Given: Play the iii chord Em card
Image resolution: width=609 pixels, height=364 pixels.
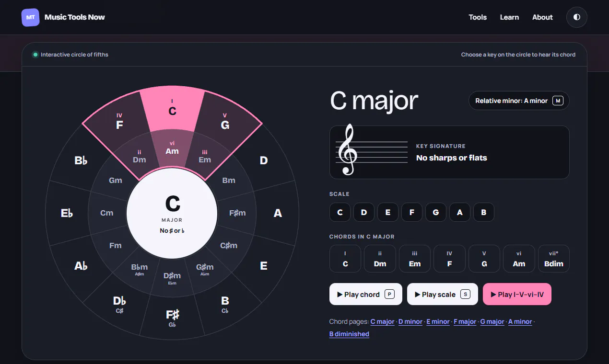Looking at the screenshot, I should pyautogui.click(x=415, y=259).
